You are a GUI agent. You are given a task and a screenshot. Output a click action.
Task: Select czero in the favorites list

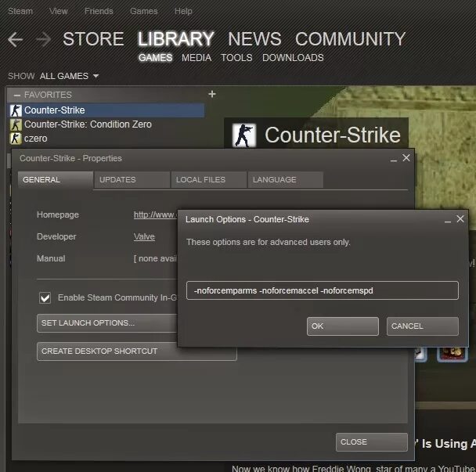click(106, 139)
